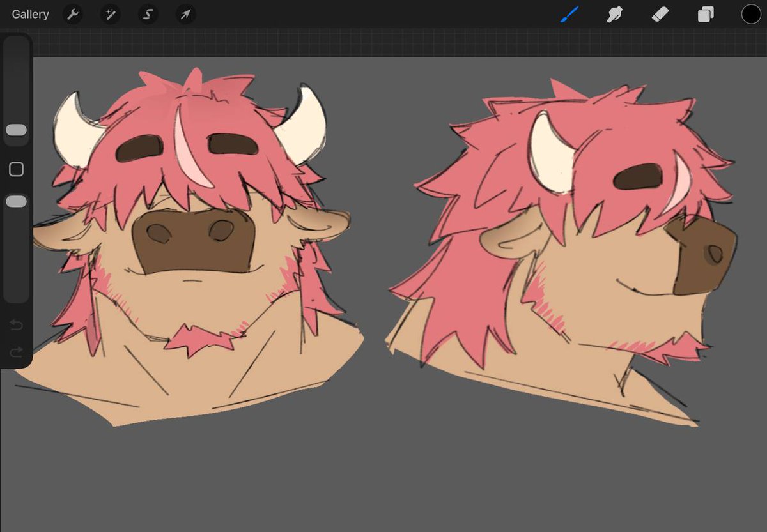Click the brush size slider handle
Screen dimensions: 767x532
[x=16, y=130]
